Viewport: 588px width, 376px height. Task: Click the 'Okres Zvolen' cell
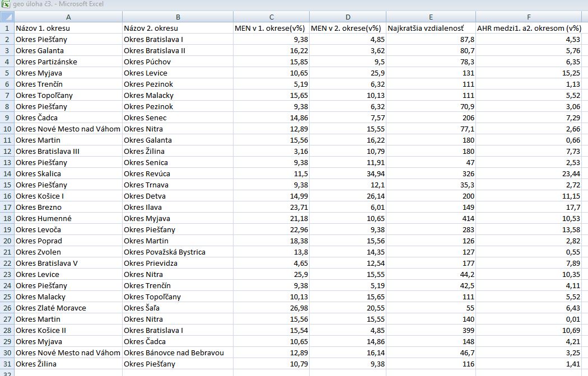68,252
